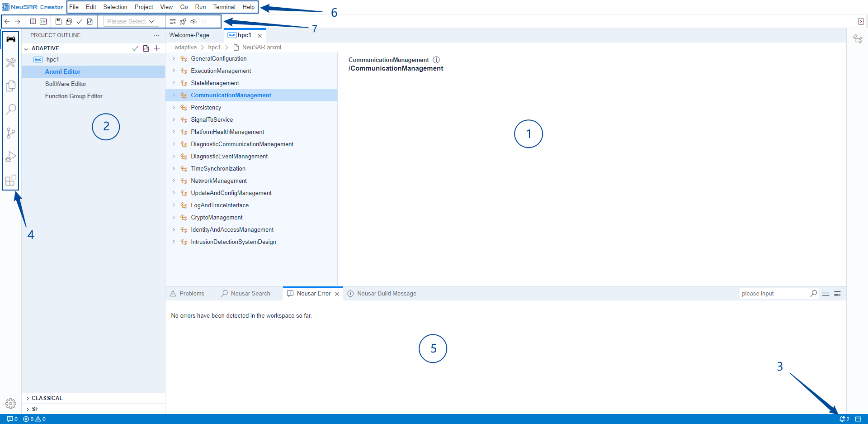
Task: Click the checkmark validate icon in ADAPTIVE header
Action: coord(135,48)
